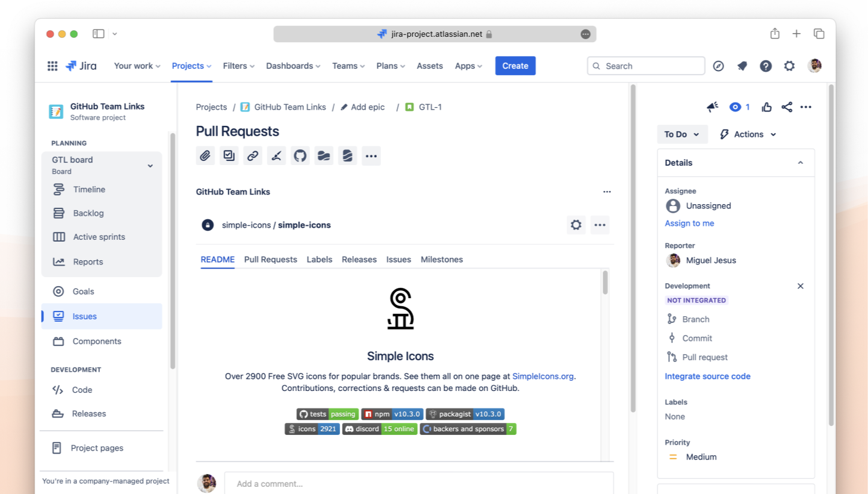Open the Projects dropdown
868x494 pixels.
[192, 66]
